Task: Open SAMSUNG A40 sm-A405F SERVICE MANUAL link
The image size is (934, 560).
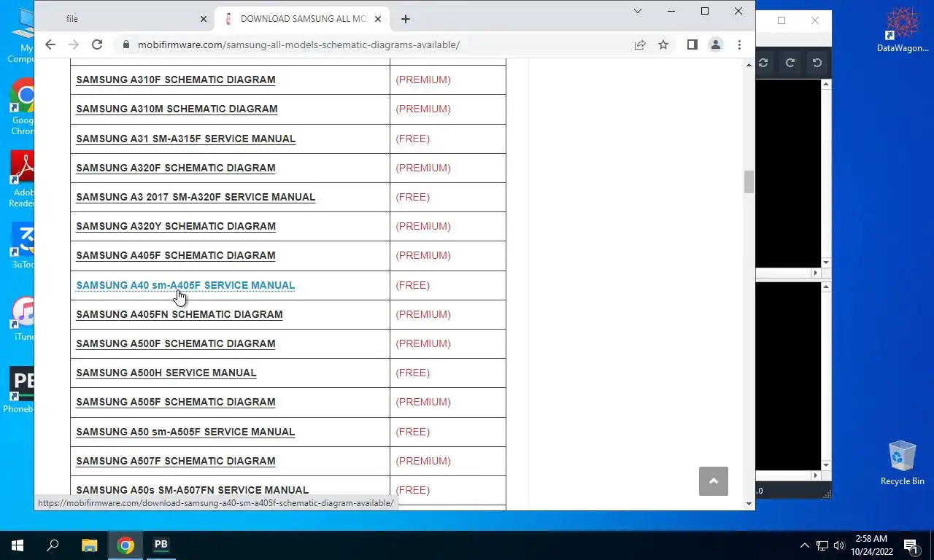Action: point(185,285)
